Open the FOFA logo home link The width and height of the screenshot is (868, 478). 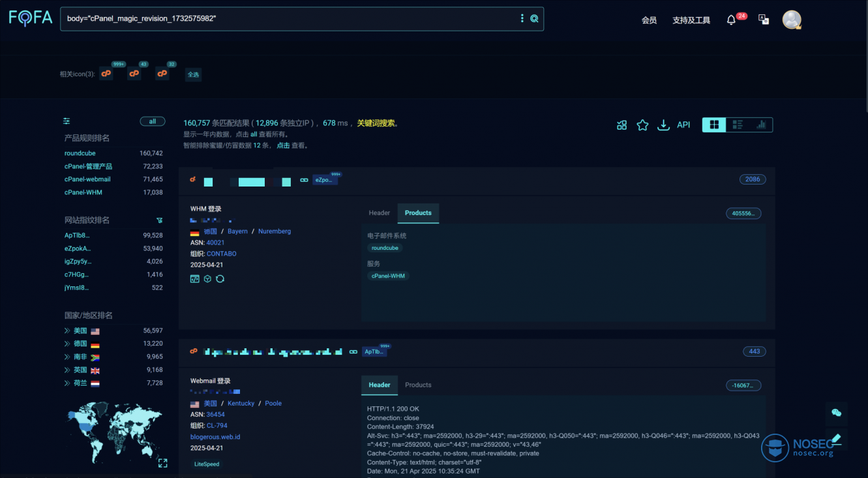[31, 18]
